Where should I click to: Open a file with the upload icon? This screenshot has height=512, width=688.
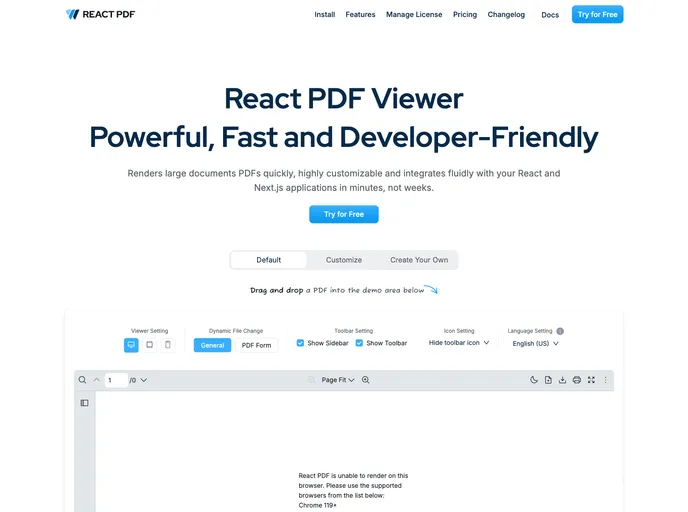(548, 380)
